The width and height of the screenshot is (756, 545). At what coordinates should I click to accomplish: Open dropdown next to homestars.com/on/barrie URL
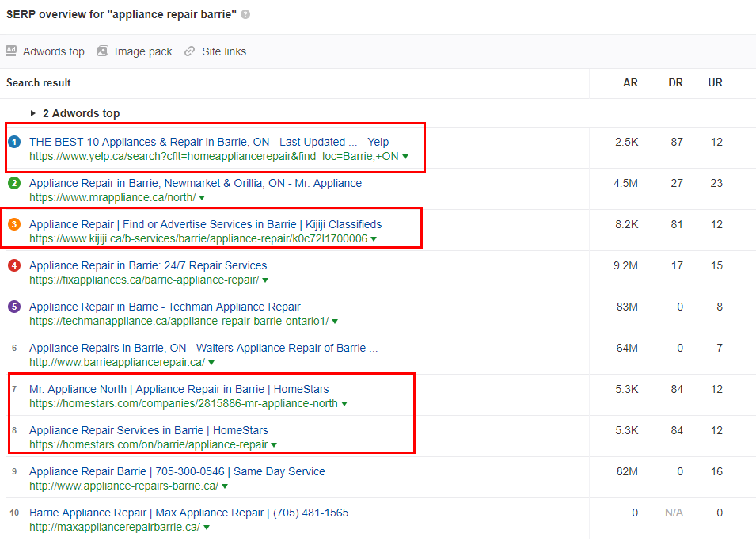274,445
